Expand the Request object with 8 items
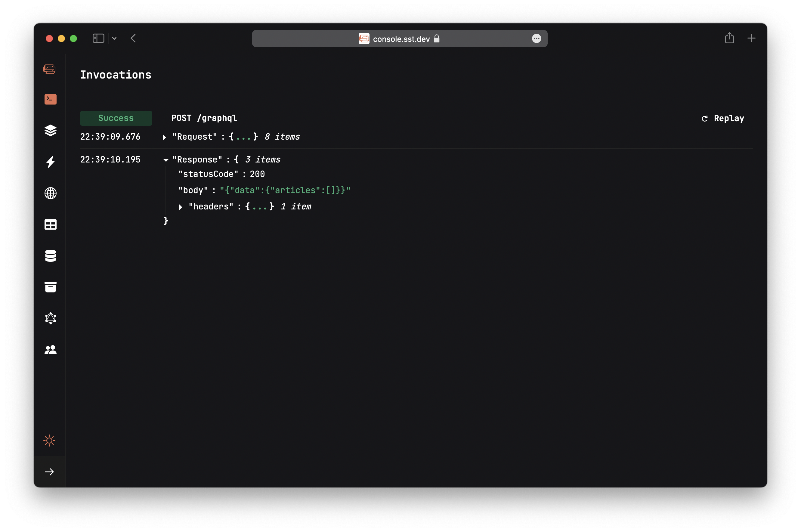 point(165,137)
